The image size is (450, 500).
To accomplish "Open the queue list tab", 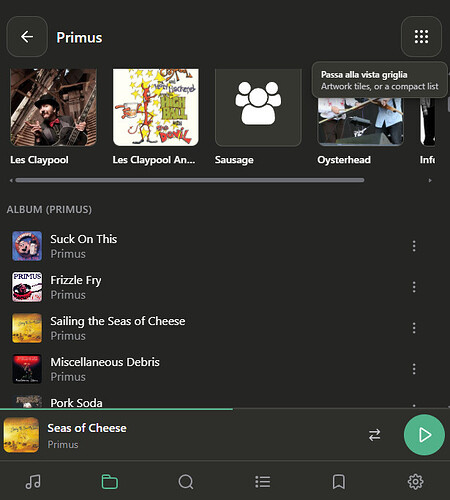I will tap(263, 482).
